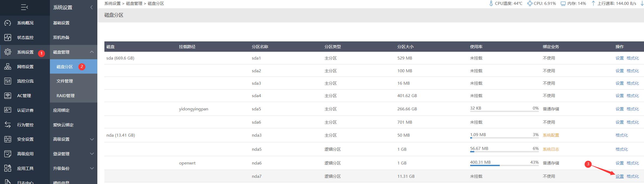Click the 系统设置 breadcrumb link
This screenshot has width=644, height=184.
pos(113,4)
